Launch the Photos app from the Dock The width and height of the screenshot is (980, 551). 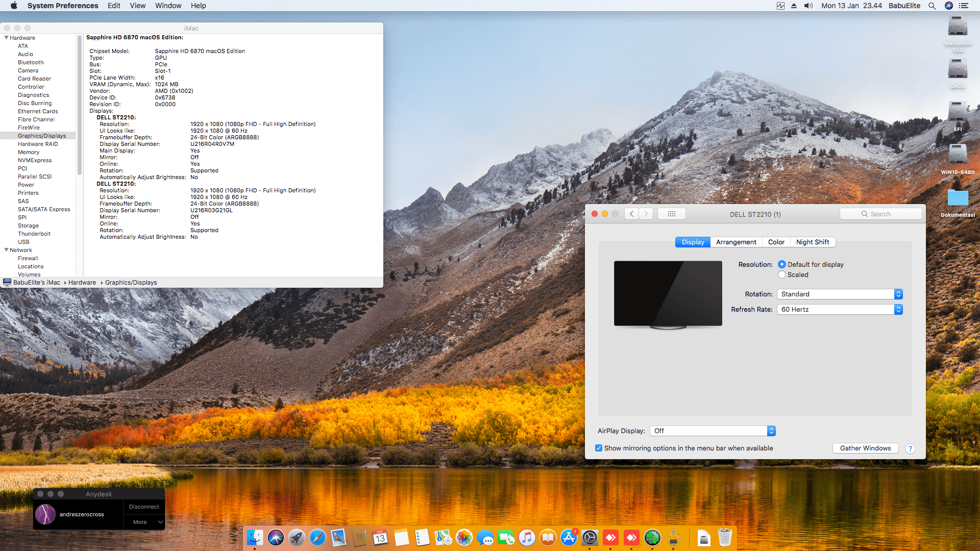point(464,537)
